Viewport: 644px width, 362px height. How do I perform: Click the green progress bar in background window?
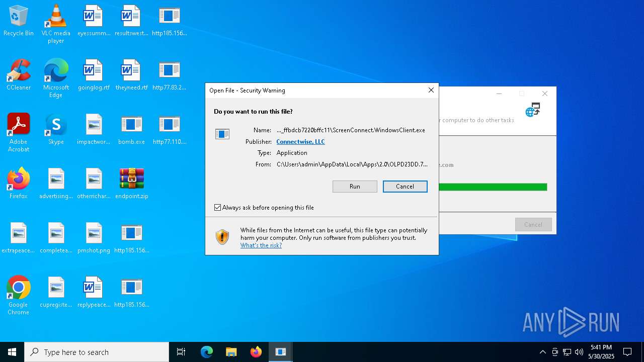point(493,187)
